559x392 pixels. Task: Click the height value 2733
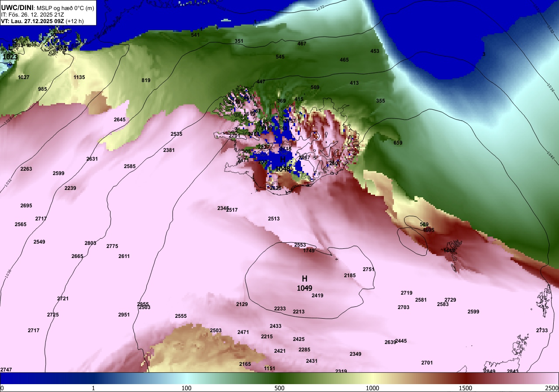pyautogui.click(x=542, y=330)
